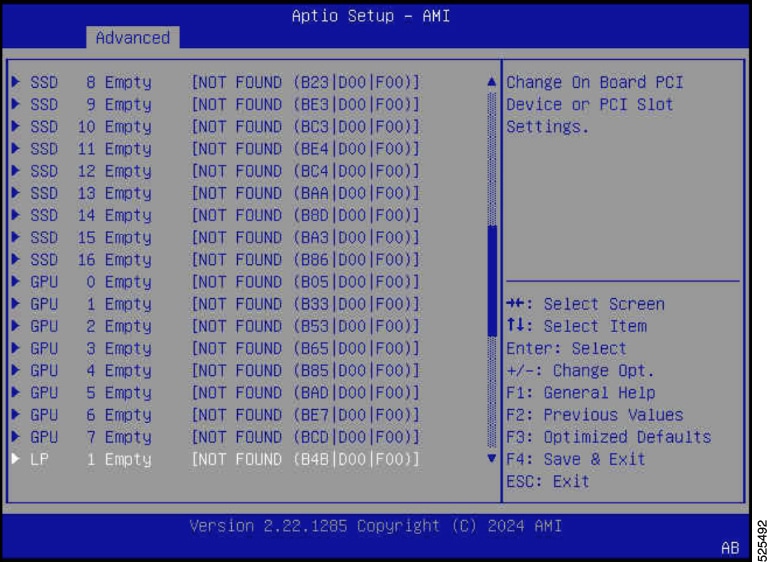Expand the SSD 8 Empty submenu arrow

pos(16,82)
